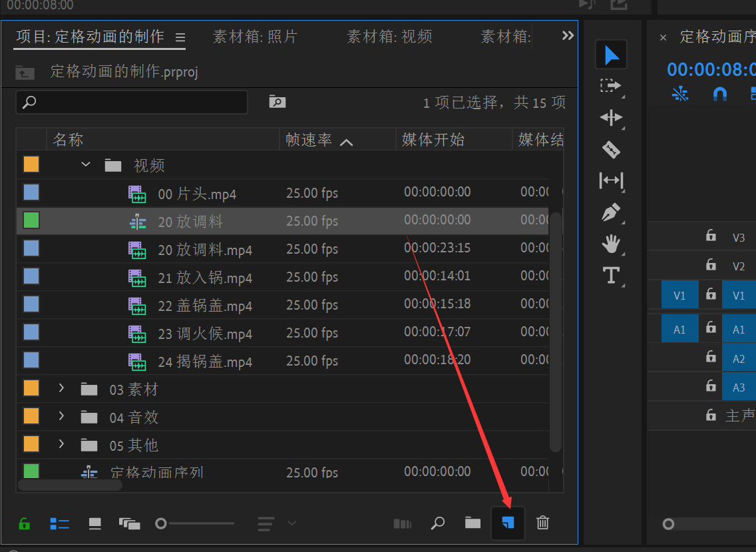Expand the 03 素材 folder

point(61,388)
